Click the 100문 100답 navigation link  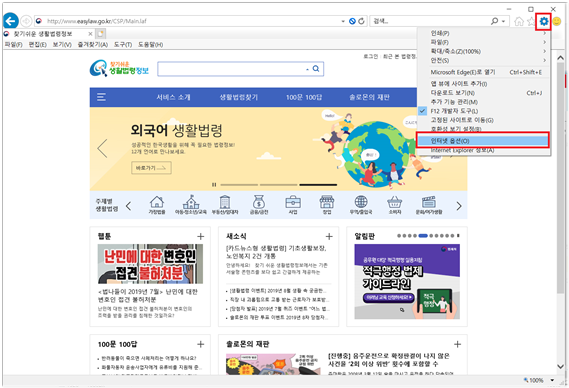(x=304, y=97)
